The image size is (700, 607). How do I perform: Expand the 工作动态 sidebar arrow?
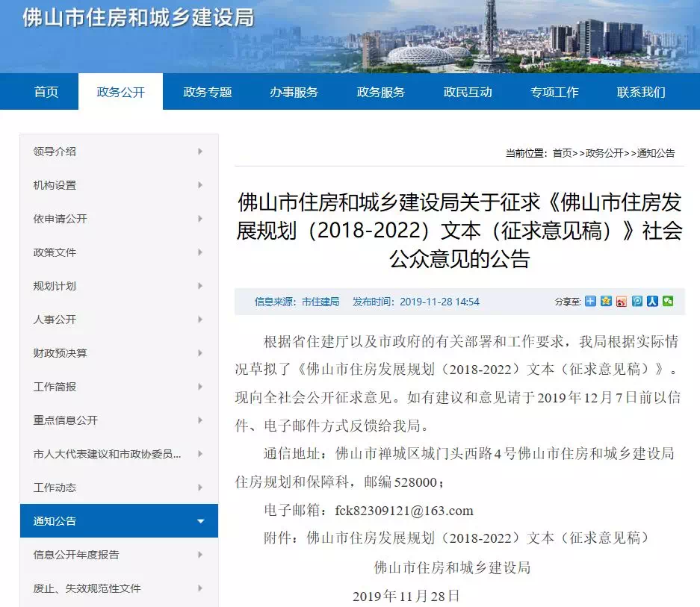[200, 488]
